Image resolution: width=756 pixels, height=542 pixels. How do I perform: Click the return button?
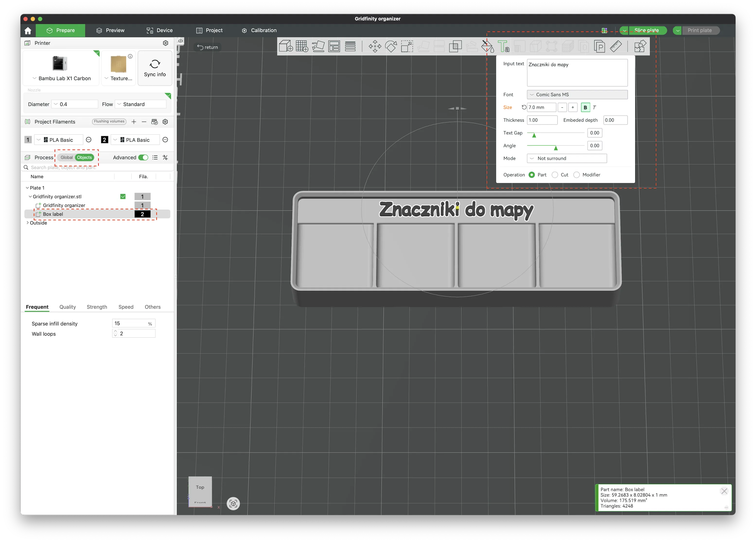tap(207, 47)
